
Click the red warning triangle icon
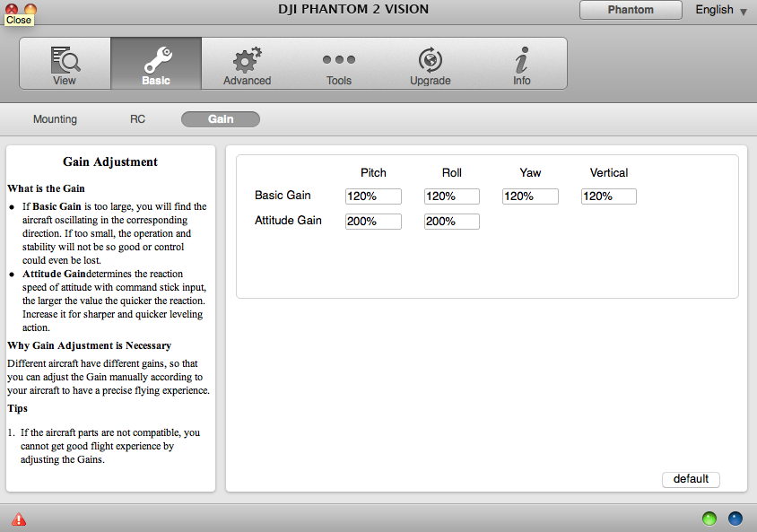pyautogui.click(x=19, y=519)
